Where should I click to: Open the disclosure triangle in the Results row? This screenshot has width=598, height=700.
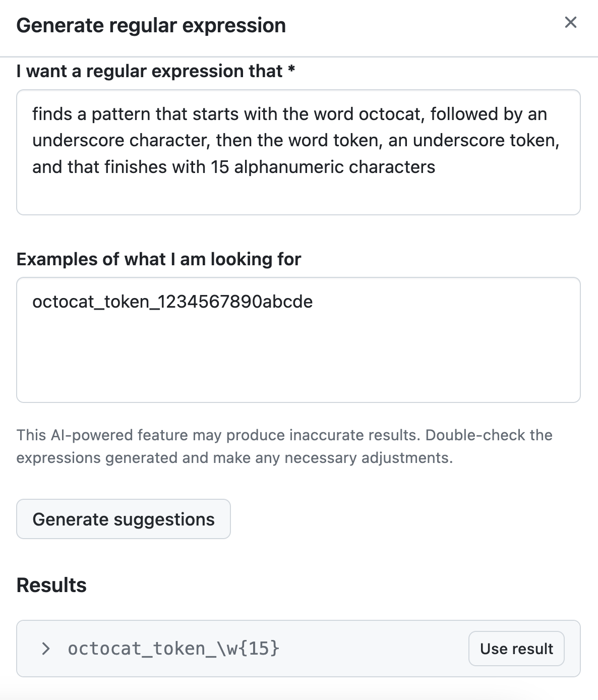coord(46,649)
